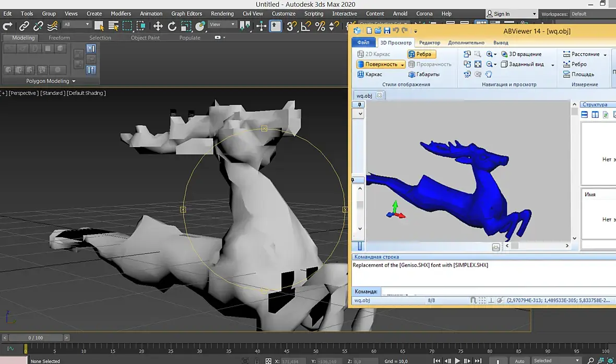
Task: Open the Modifiers menu
Action: point(121,14)
